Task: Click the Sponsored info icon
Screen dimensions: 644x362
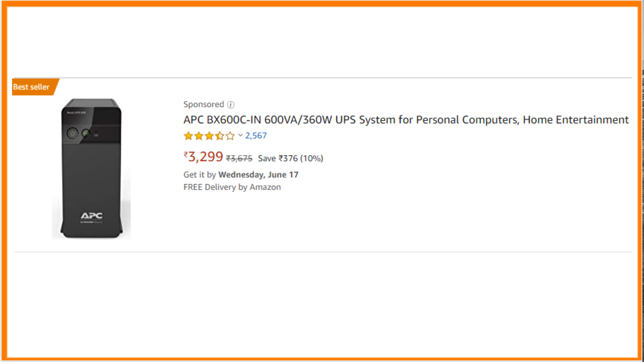Action: click(231, 105)
